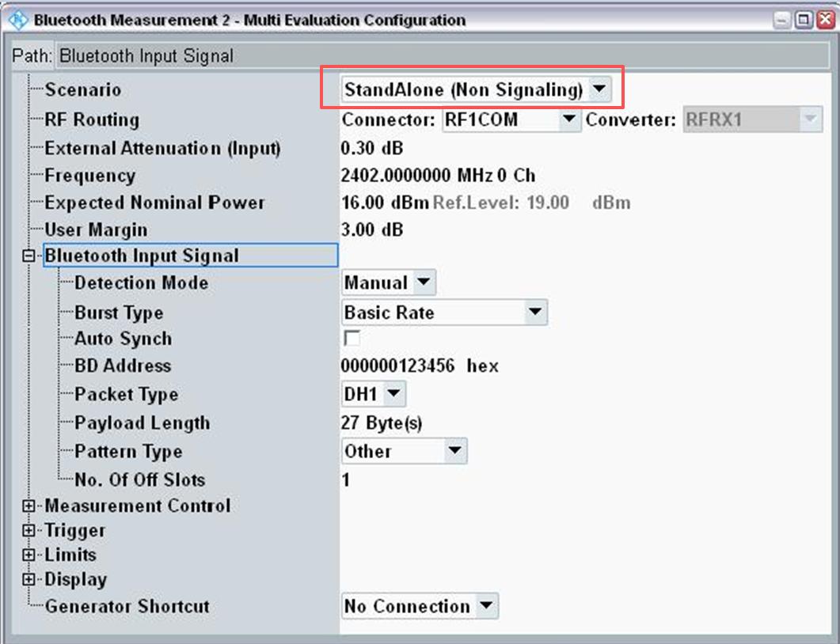Click the 3.00 dB user margin value
840x644 pixels.
pyautogui.click(x=372, y=229)
